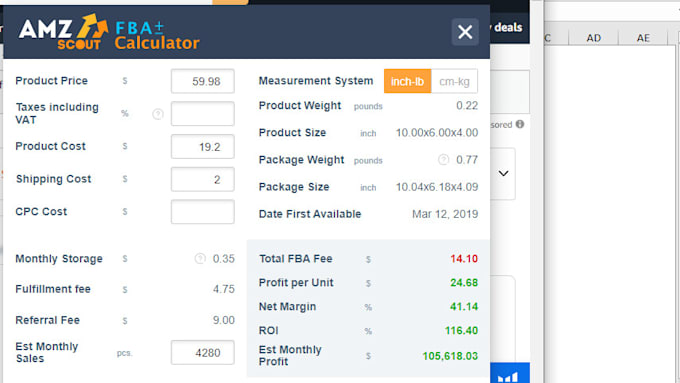Click the Package Weight value 0.77
This screenshot has height=383, width=680.
tap(467, 160)
